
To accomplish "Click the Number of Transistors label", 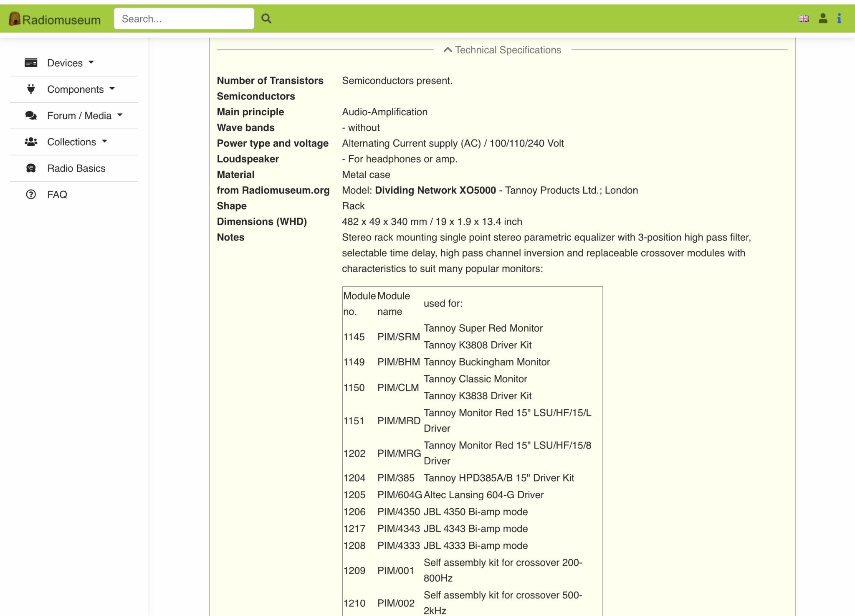I will (270, 80).
